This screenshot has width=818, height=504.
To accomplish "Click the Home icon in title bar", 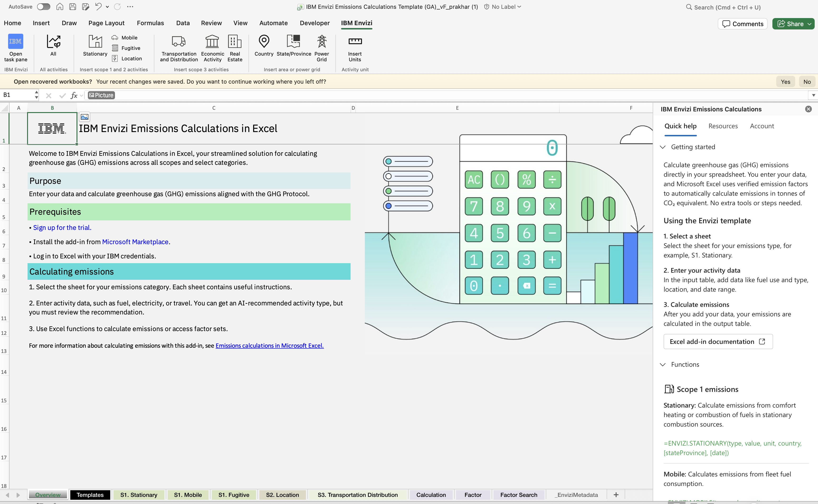I will 60,7.
